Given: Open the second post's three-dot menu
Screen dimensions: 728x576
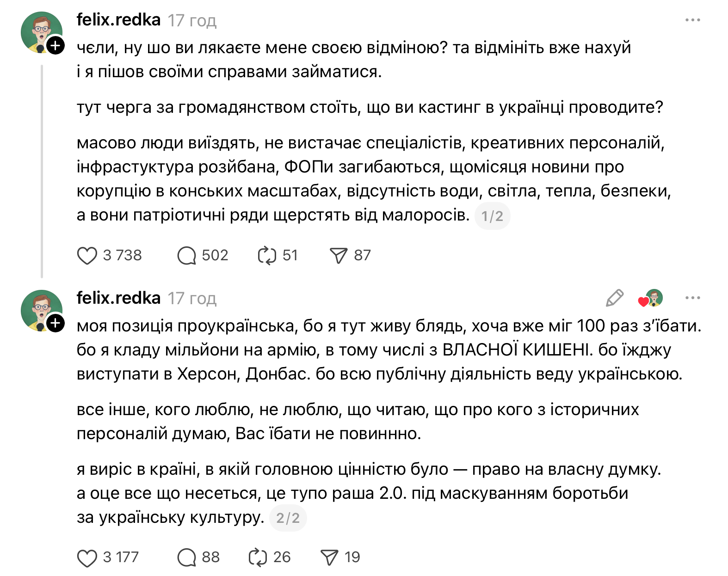Looking at the screenshot, I should (x=692, y=298).
